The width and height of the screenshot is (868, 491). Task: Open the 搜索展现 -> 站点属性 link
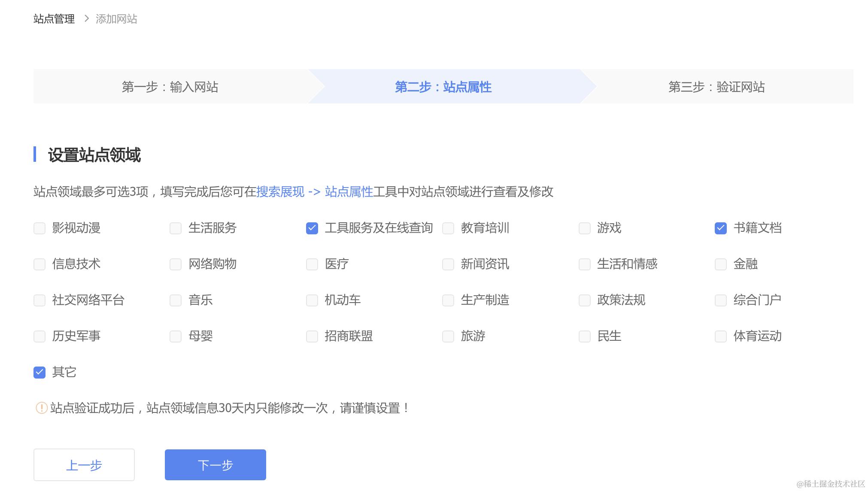pyautogui.click(x=314, y=192)
